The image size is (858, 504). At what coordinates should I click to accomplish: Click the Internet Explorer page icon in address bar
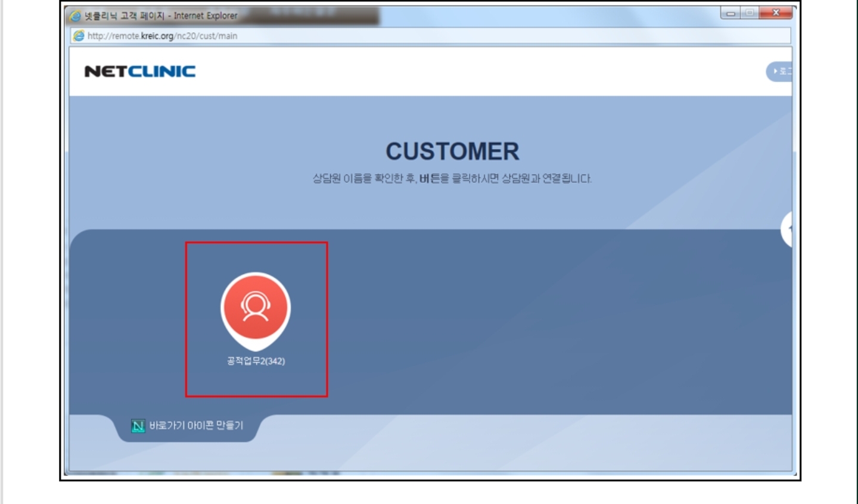tap(78, 36)
